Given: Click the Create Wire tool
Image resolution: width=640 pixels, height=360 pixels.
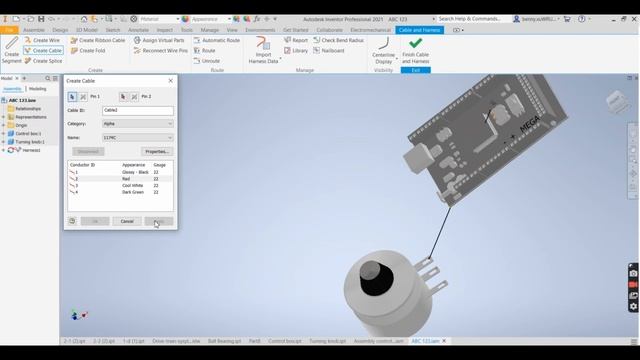Looking at the screenshot, I should [x=42, y=40].
